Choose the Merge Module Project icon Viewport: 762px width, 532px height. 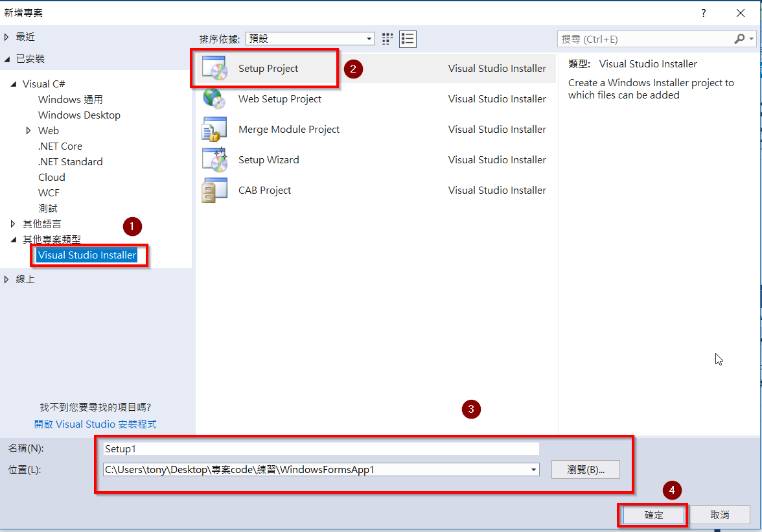tap(214, 129)
